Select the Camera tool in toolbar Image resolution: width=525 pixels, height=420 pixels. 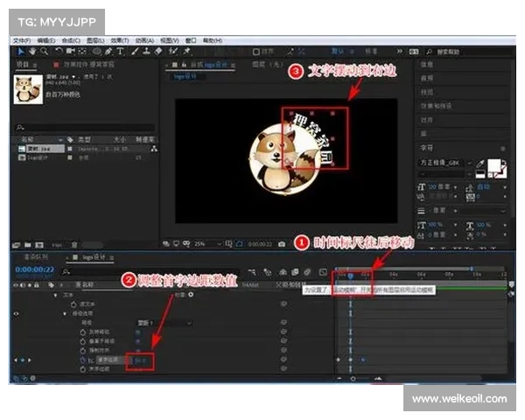click(70, 52)
